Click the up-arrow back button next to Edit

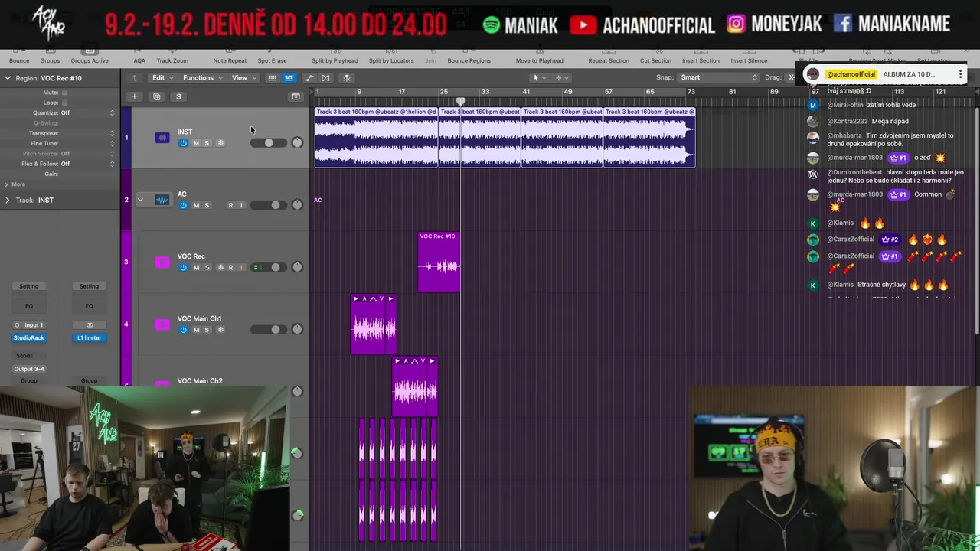coord(134,77)
